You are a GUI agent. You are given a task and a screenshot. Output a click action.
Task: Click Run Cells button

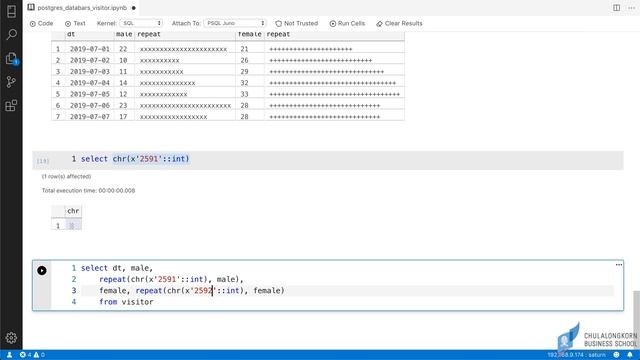tap(347, 23)
